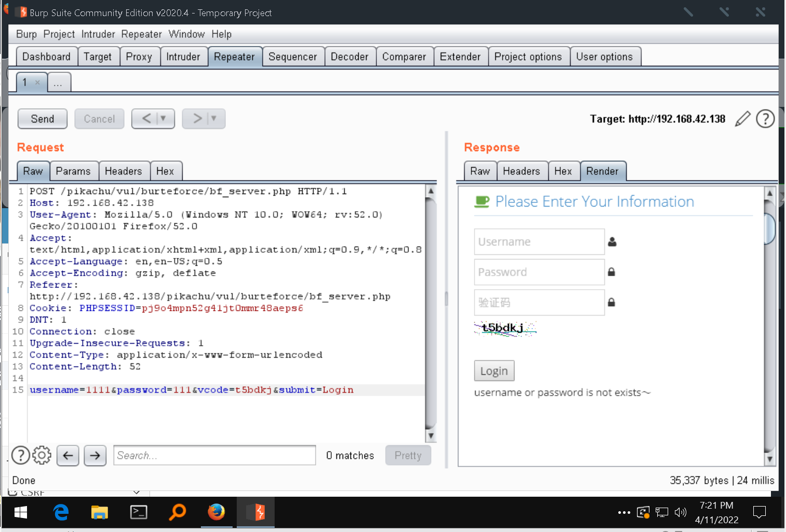Viewport: 786px width, 532px height.
Task: Click the user icon beside Username field
Action: (612, 242)
